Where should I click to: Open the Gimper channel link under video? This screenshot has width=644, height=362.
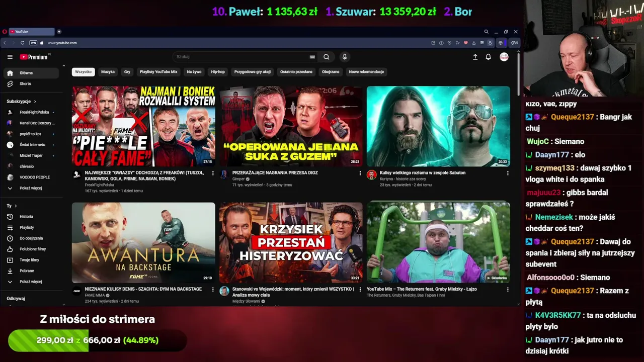coord(238,179)
